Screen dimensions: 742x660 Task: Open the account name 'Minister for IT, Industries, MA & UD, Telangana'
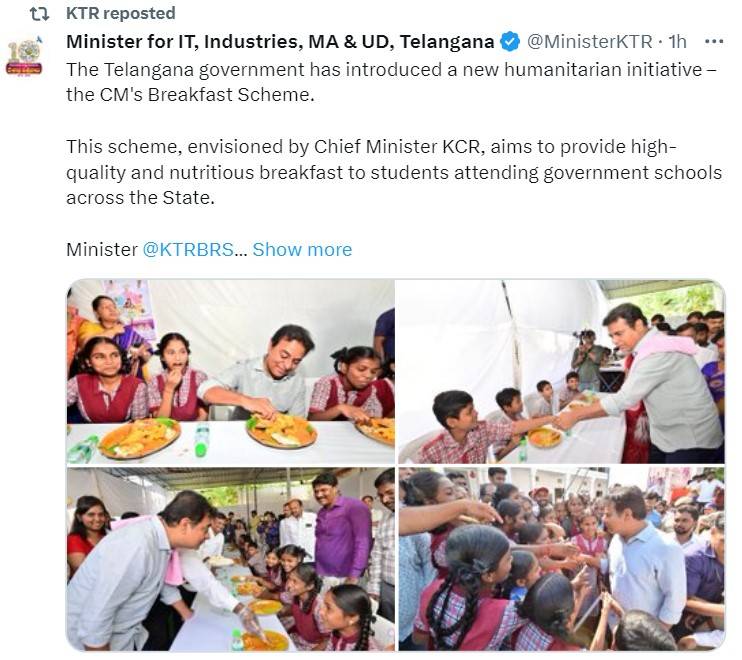(280, 42)
